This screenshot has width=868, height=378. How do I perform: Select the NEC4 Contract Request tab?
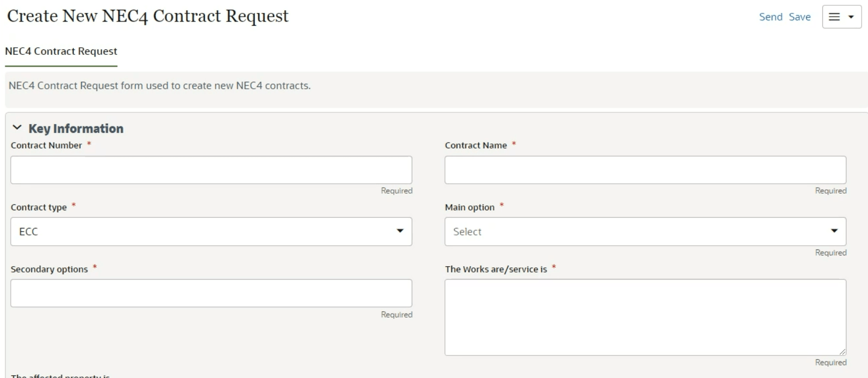click(x=61, y=51)
